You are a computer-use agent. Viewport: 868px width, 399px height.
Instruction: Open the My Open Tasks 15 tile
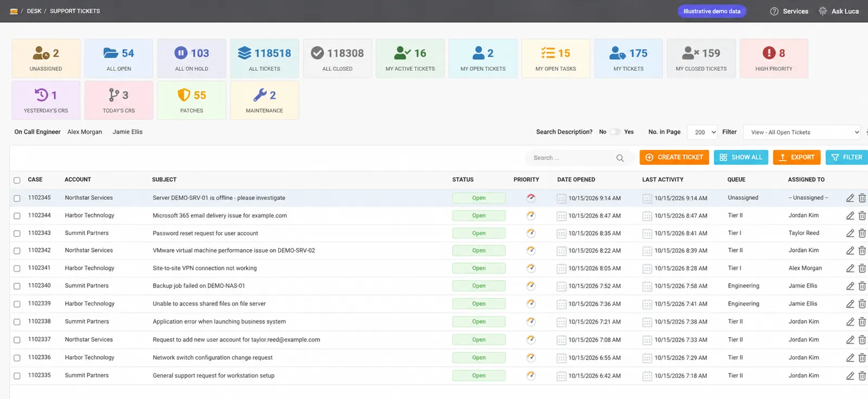tap(556, 58)
